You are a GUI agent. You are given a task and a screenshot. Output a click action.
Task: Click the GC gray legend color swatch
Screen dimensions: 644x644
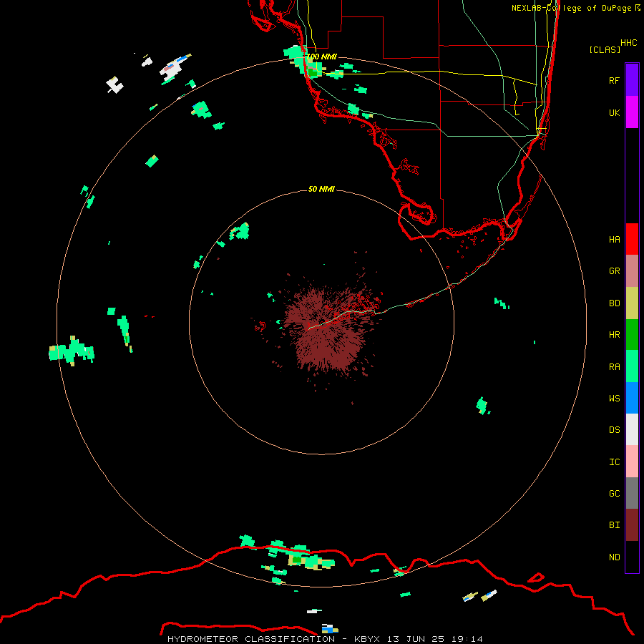click(632, 493)
